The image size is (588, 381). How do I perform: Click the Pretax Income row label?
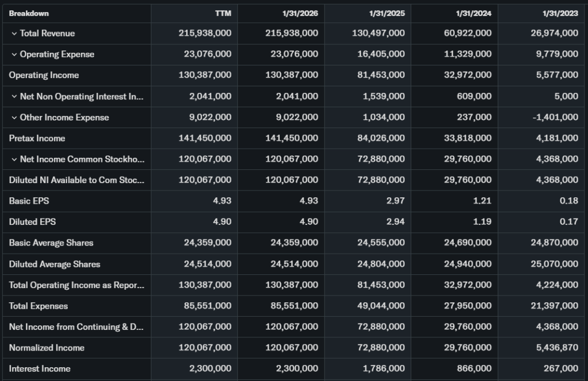37,138
